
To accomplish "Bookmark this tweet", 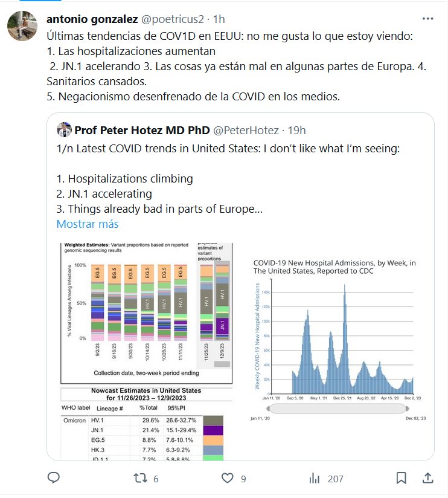I will 401,478.
